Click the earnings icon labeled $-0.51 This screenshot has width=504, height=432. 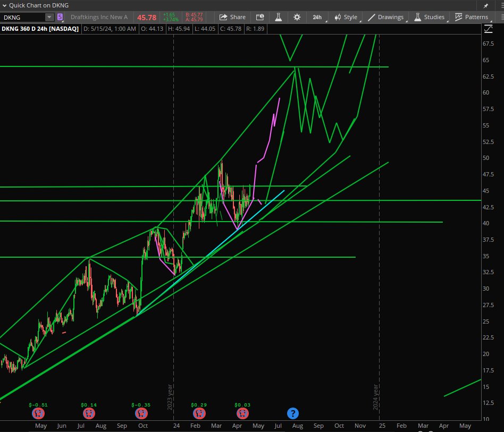click(38, 413)
